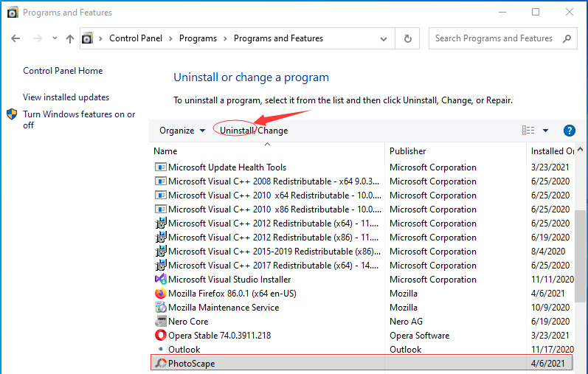Click PhotoScape's 4/6/2021 install date
This screenshot has width=588, height=374.
pos(547,363)
